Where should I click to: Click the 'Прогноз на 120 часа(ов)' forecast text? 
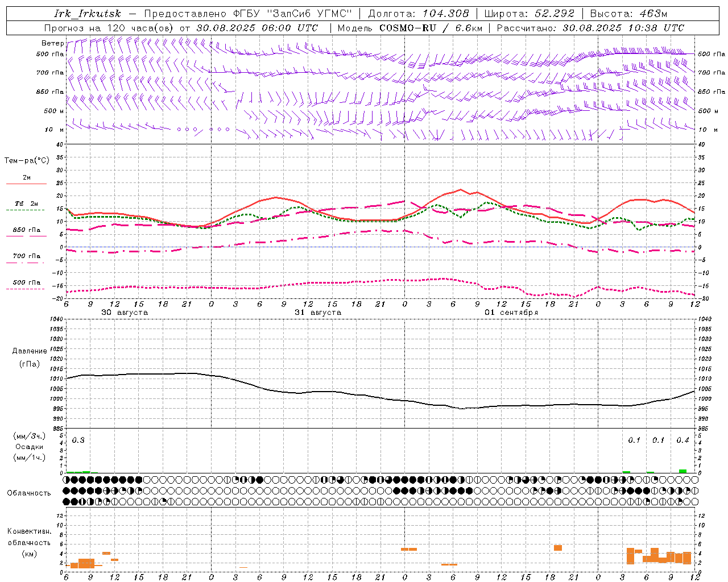pos(110,28)
